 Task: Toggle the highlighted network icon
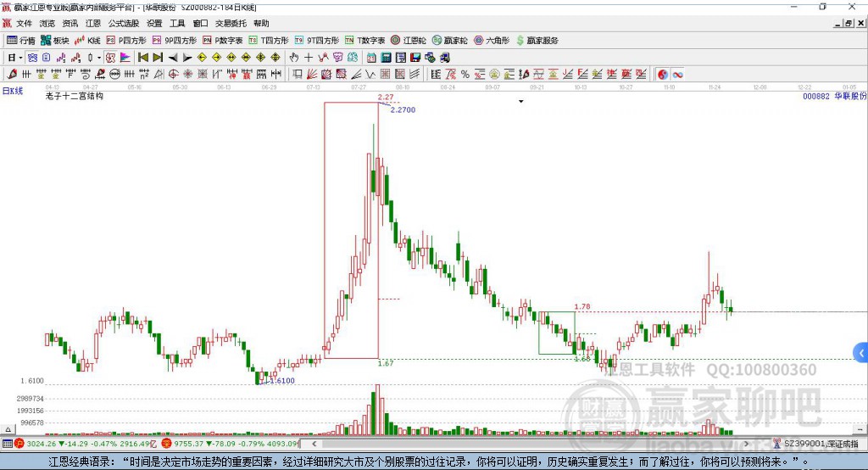pyautogui.click(x=32, y=58)
